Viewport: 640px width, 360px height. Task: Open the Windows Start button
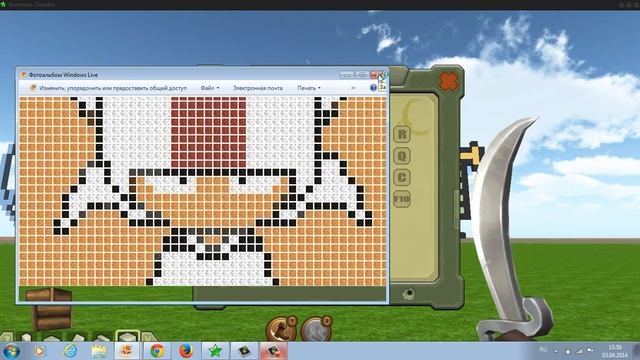pyautogui.click(x=11, y=351)
